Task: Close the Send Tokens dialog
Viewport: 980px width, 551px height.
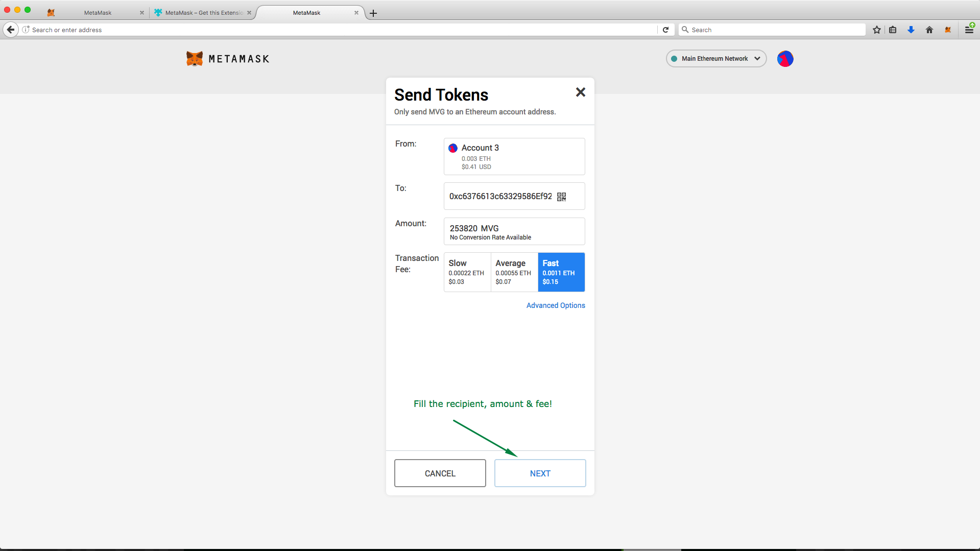Action: tap(581, 92)
